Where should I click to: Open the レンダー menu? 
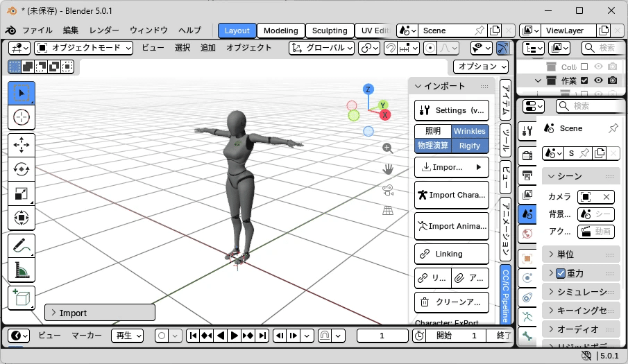104,31
